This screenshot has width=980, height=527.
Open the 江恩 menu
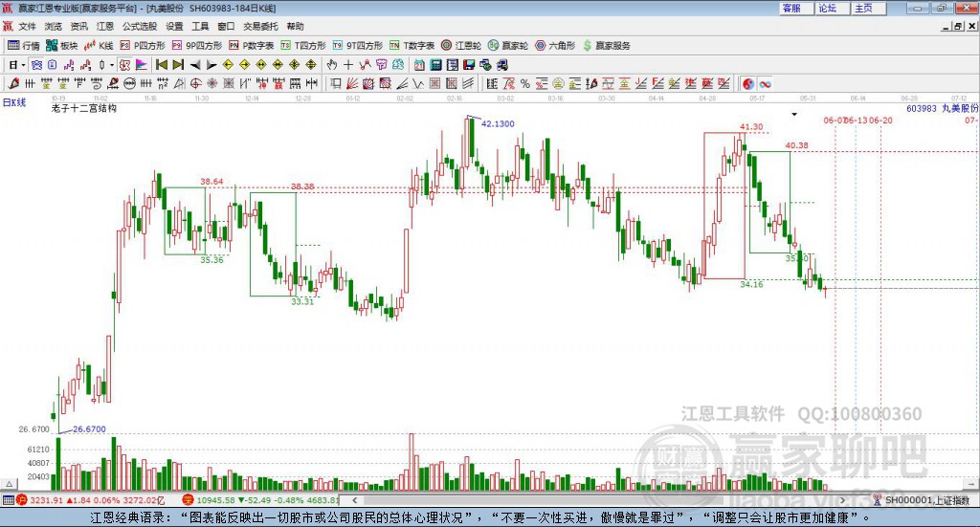point(104,26)
